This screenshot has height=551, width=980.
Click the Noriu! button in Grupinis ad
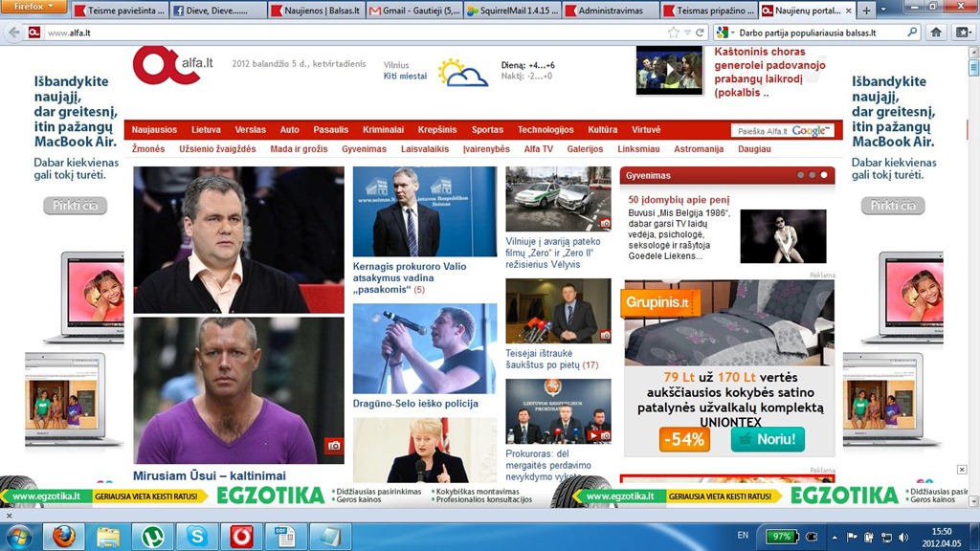[x=768, y=439]
